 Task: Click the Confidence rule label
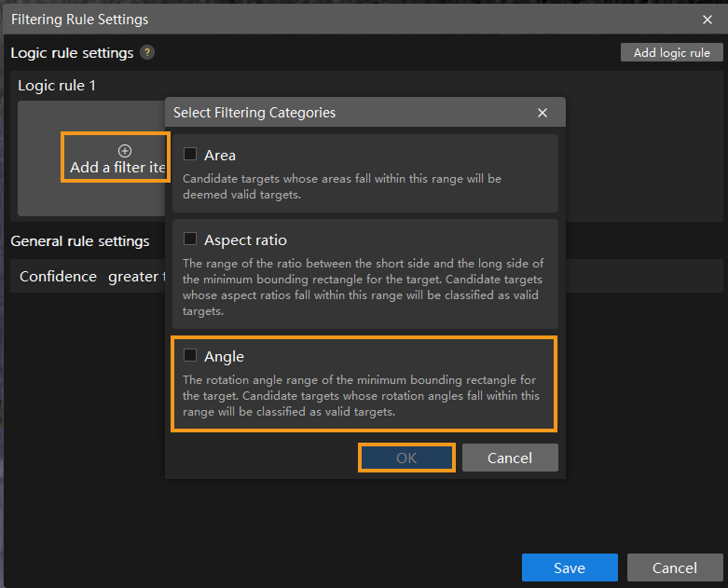click(58, 277)
